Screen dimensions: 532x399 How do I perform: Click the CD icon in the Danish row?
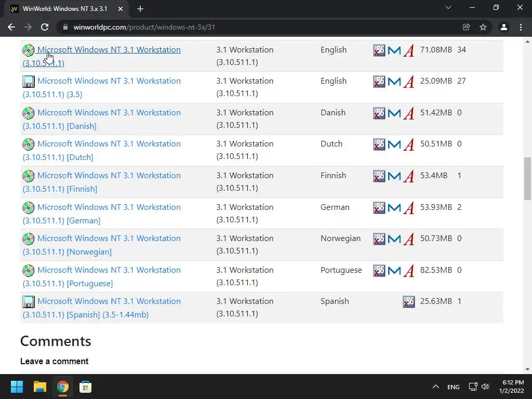[x=28, y=113]
